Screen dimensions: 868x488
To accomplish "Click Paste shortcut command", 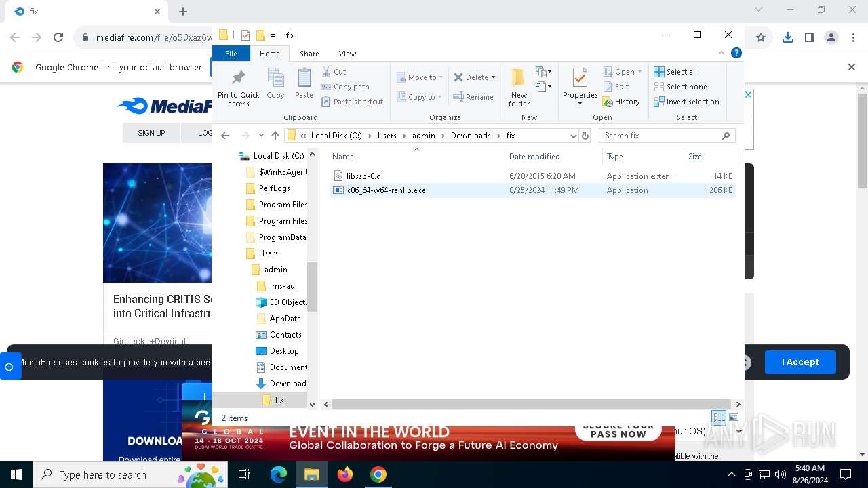I will tap(353, 102).
